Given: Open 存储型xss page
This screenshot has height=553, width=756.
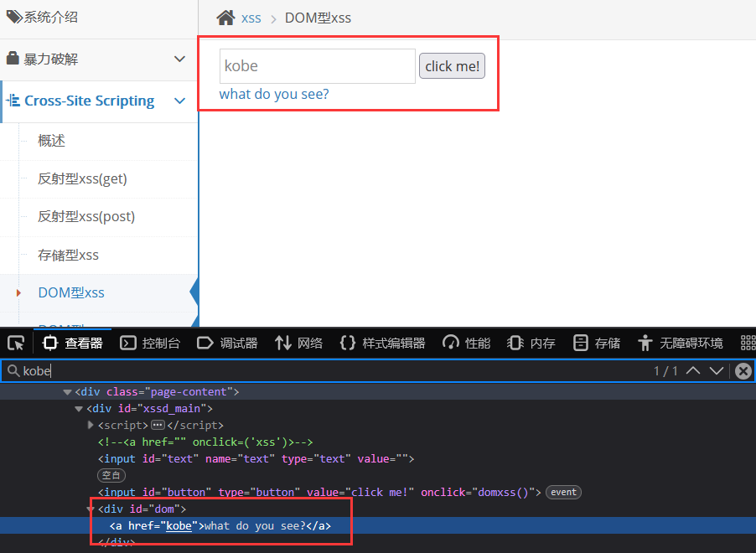Looking at the screenshot, I should coord(68,255).
